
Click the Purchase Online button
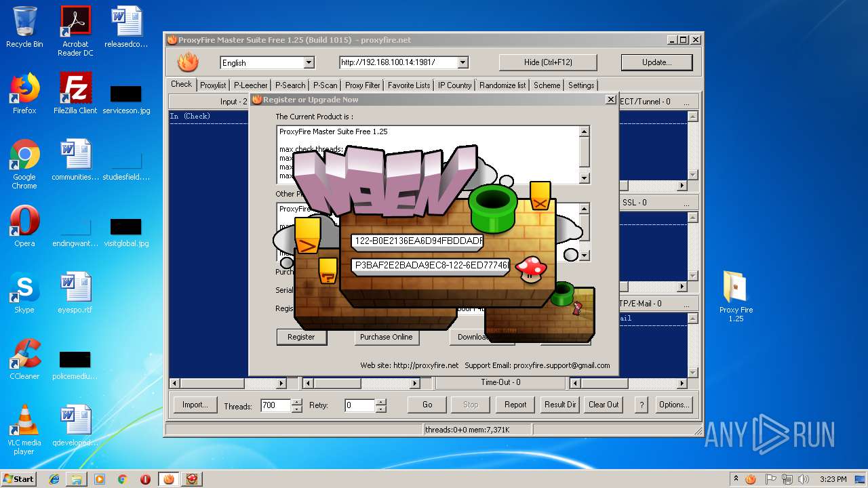click(386, 337)
